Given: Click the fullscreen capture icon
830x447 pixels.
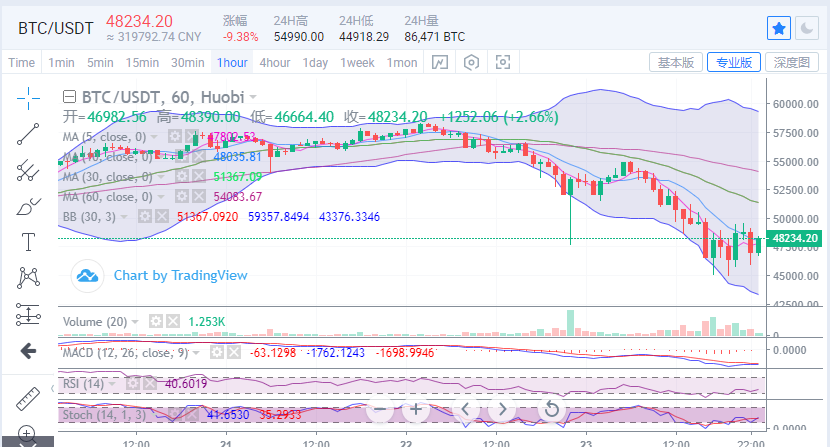Looking at the screenshot, I should [503, 62].
